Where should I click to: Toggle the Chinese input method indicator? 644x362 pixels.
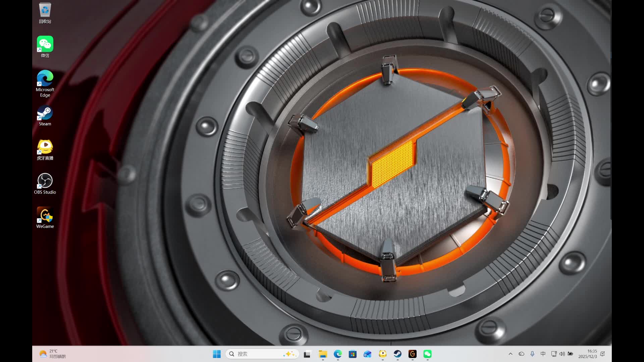543,354
